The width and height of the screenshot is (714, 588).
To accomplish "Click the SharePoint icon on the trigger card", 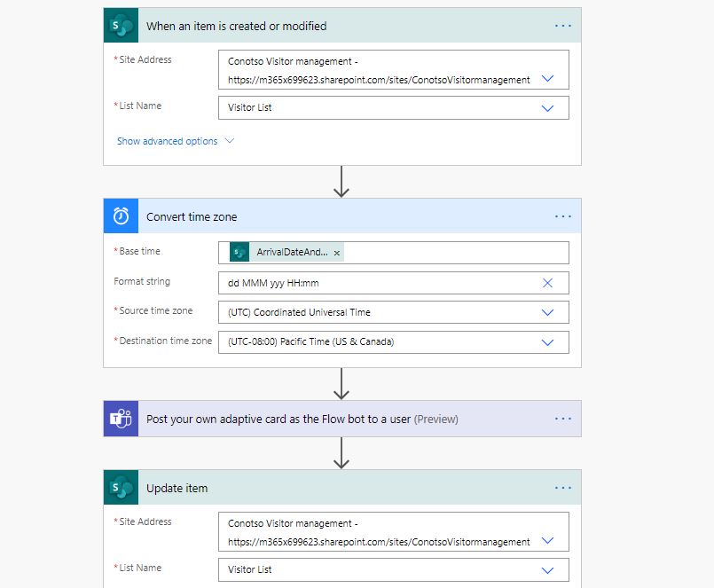I will pyautogui.click(x=121, y=26).
